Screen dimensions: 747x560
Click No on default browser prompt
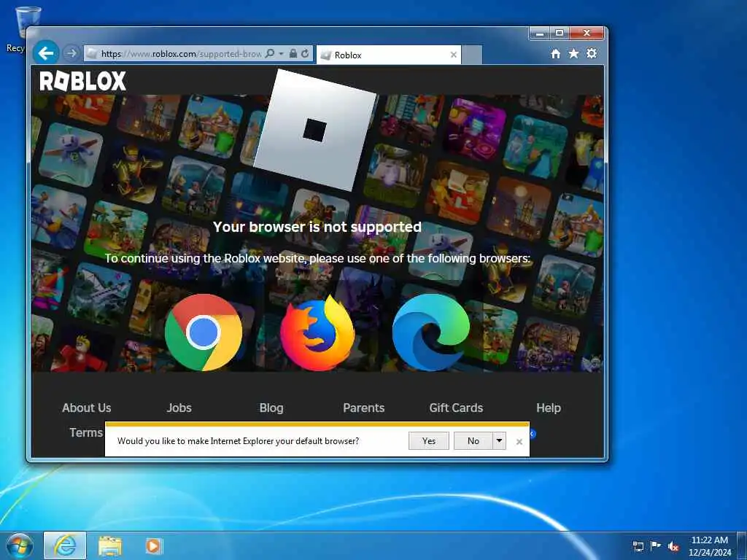pos(473,441)
